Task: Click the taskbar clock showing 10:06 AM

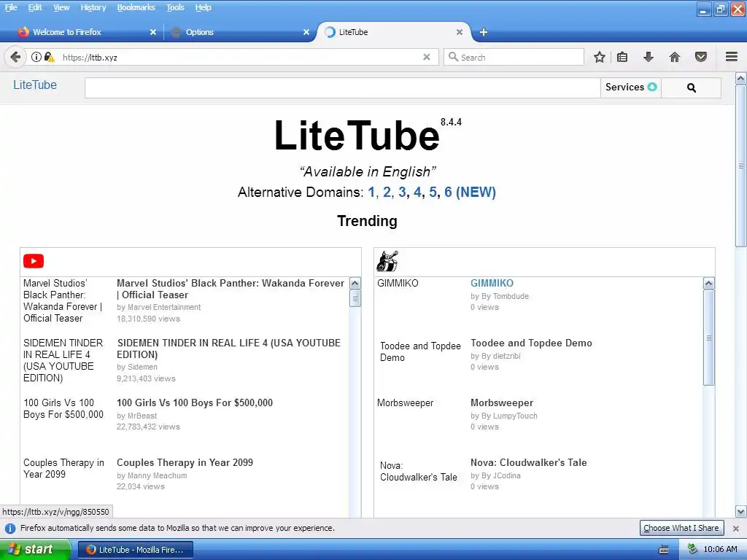Action: pyautogui.click(x=720, y=549)
